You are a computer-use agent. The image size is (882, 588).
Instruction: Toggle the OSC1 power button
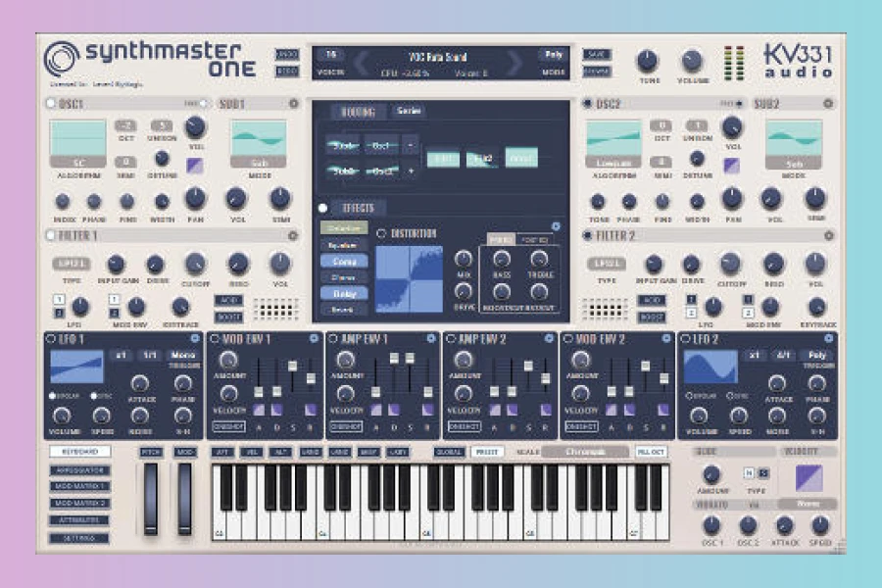click(50, 104)
